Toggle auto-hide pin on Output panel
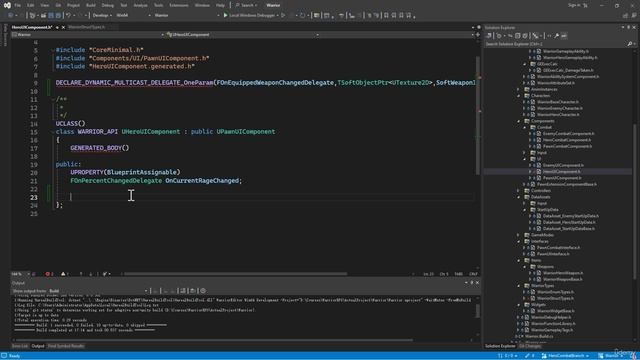Image resolution: width=640 pixels, height=360 pixels. click(472, 282)
